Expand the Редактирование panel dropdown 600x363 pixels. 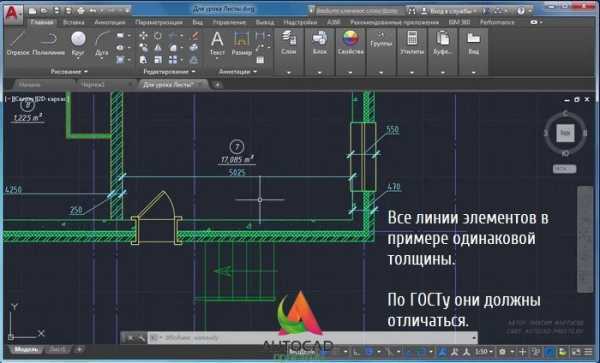click(x=169, y=72)
